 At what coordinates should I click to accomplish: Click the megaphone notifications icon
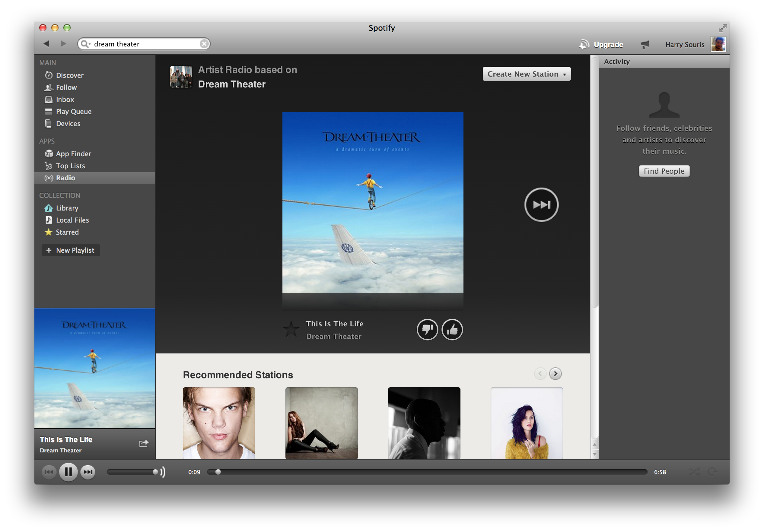(645, 45)
